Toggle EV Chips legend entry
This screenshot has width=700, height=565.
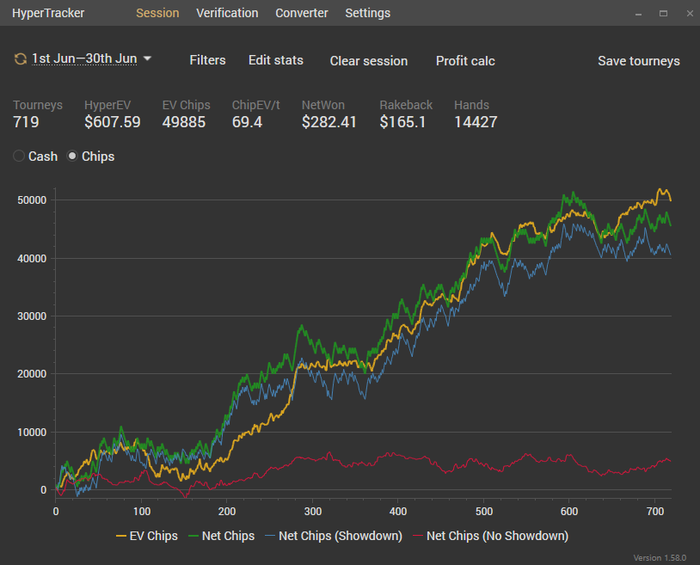coord(147,536)
